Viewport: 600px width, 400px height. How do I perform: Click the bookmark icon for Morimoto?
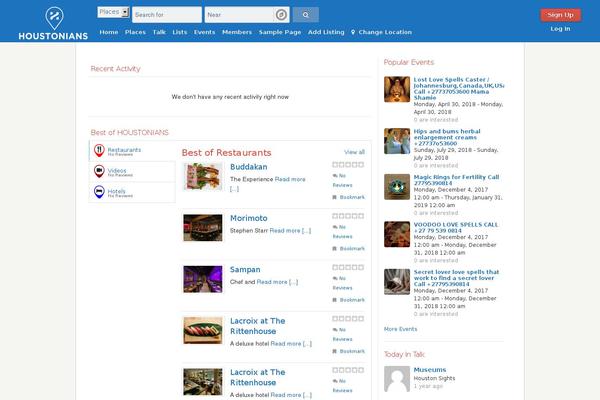coord(334,249)
